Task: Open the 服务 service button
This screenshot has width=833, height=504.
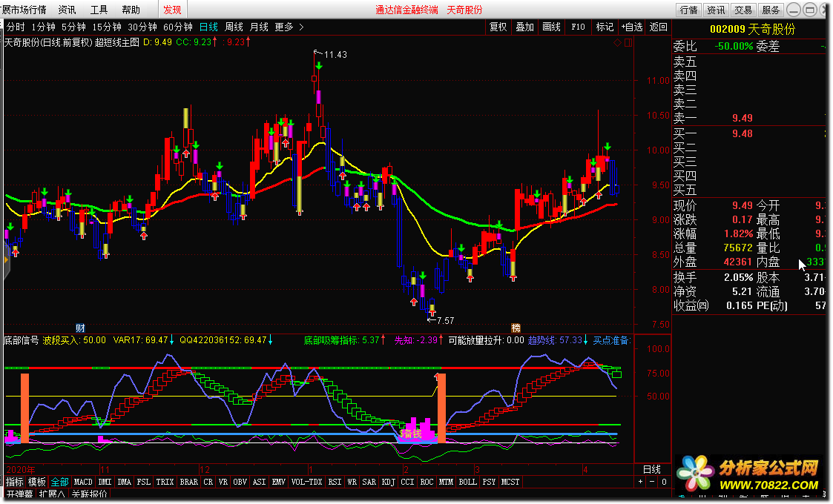Action: click(770, 10)
